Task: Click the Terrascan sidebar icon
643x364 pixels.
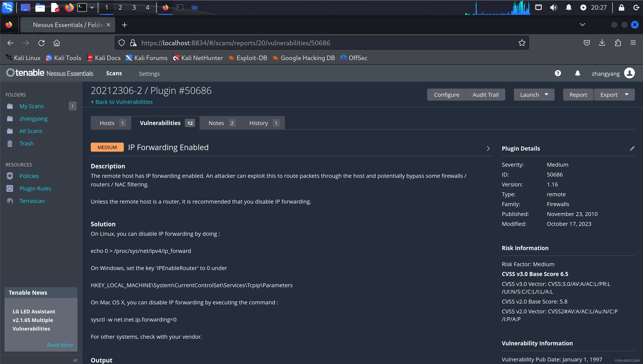Action: (x=10, y=201)
